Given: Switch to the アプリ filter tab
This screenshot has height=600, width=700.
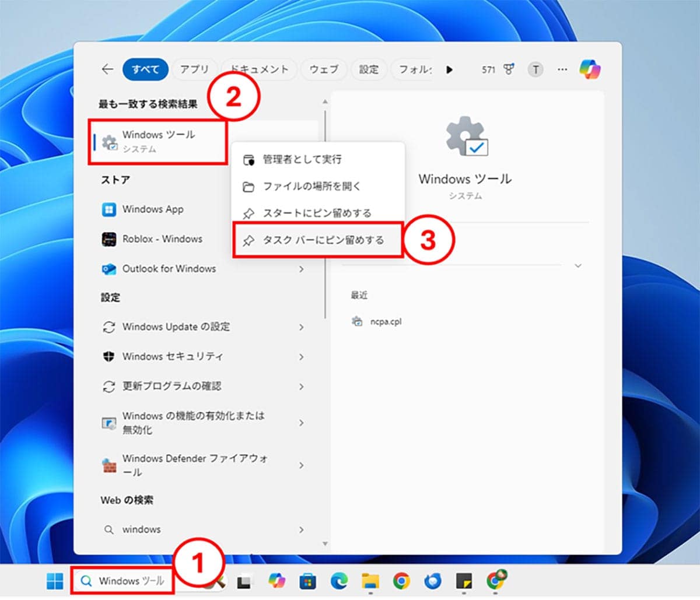Looking at the screenshot, I should 194,69.
